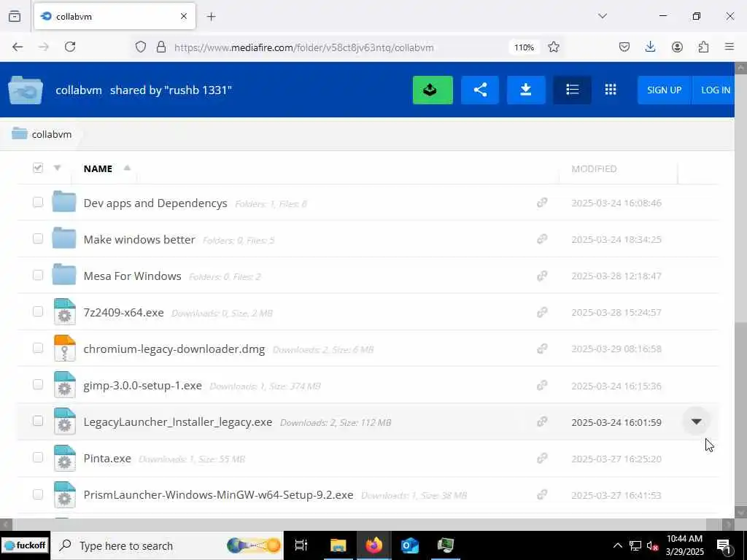Check the Pinta.exe checkbox
This screenshot has width=747, height=560.
38,458
